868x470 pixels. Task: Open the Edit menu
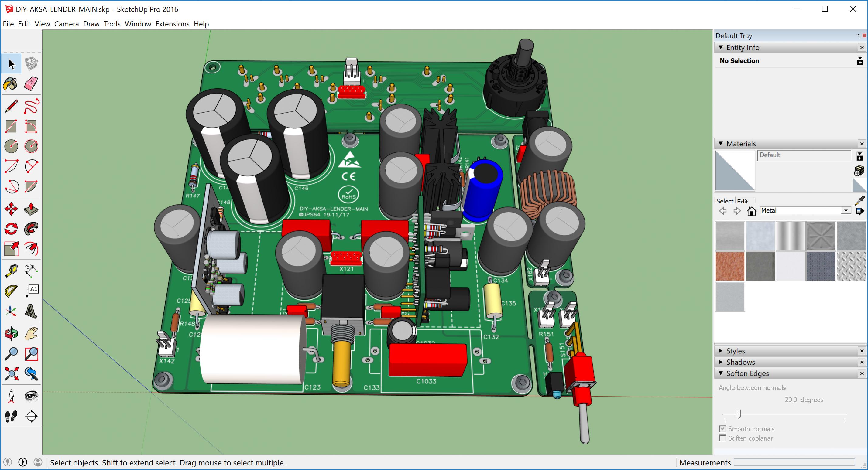coord(24,24)
